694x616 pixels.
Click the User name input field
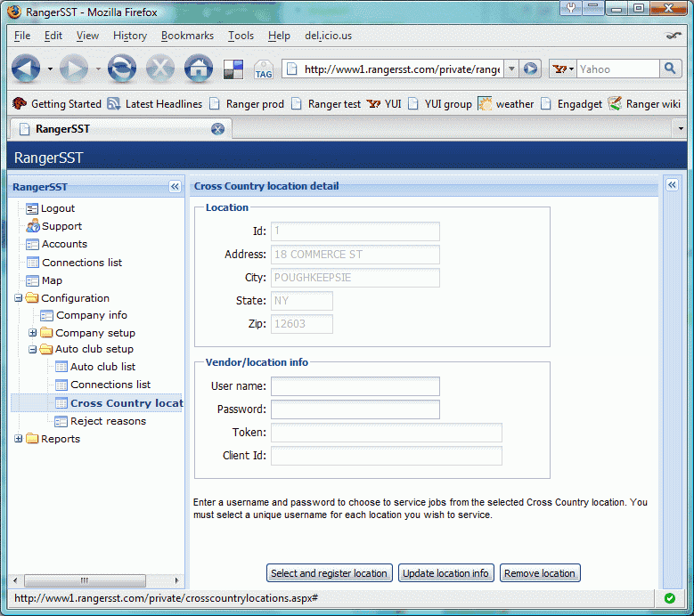click(355, 386)
